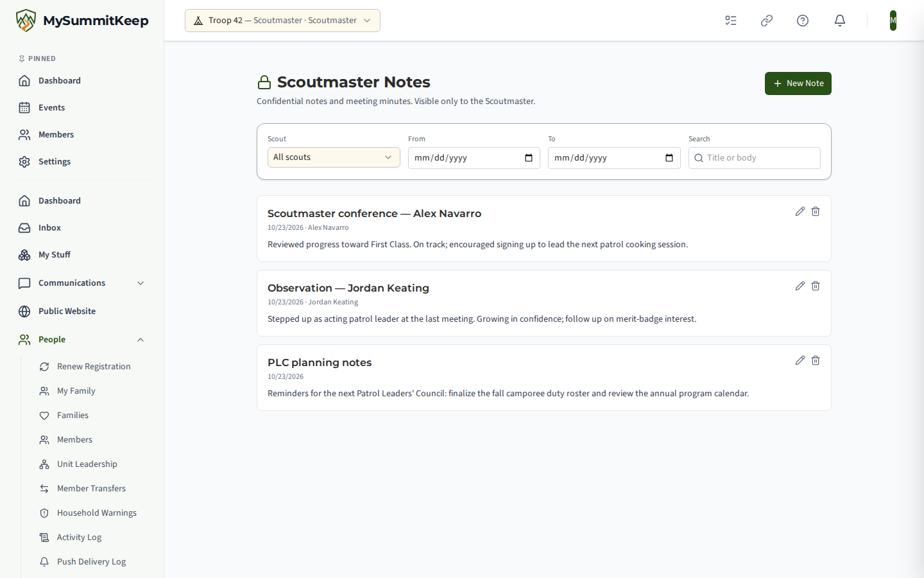
Task: Open the notifications bell
Action: coord(840,21)
